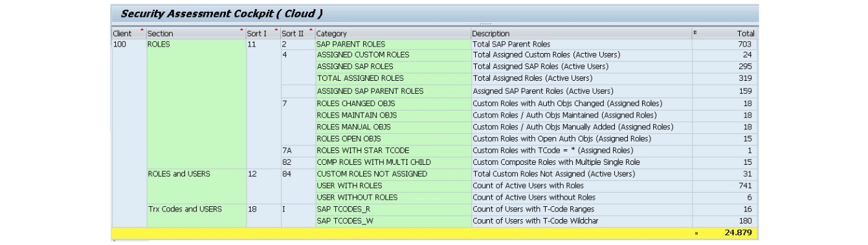868x245 pixels.
Task: Select the Total column header
Action: click(724, 33)
